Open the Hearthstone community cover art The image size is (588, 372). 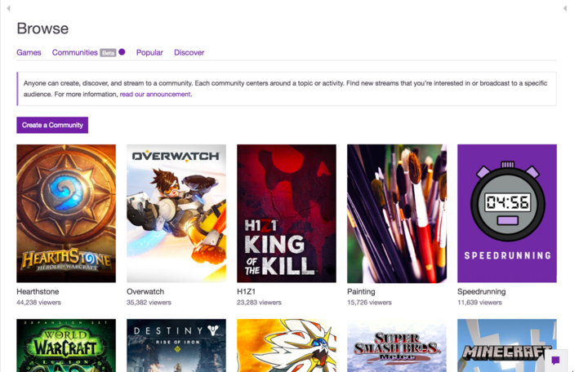[x=66, y=213]
